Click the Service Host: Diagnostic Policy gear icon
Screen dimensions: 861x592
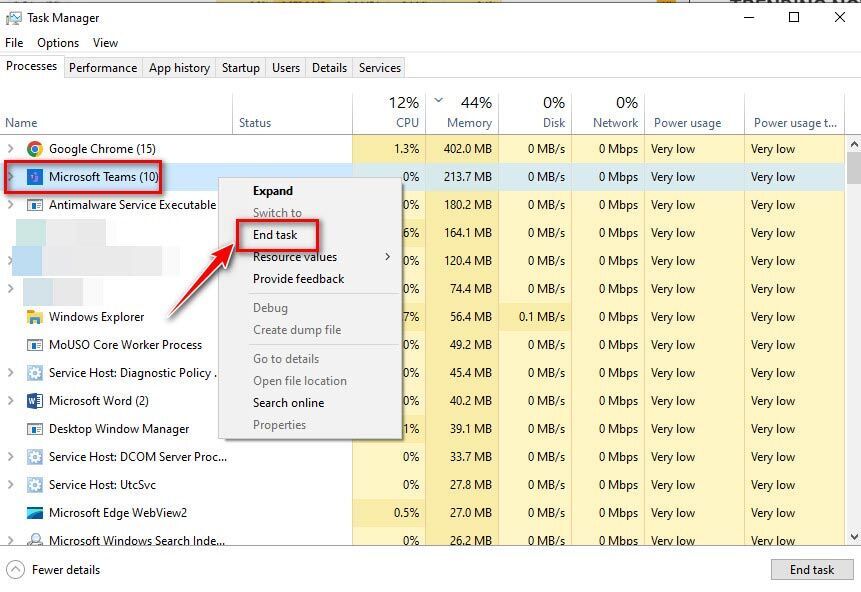click(x=35, y=373)
